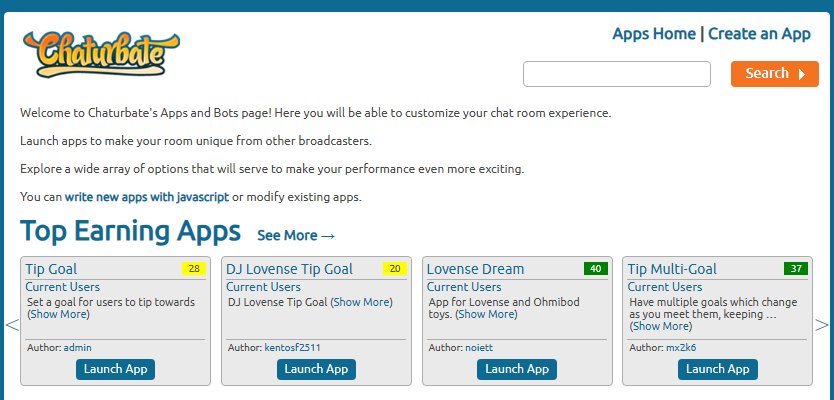View Current Users for Lovense Dream
This screenshot has height=400, width=834.
coord(464,287)
